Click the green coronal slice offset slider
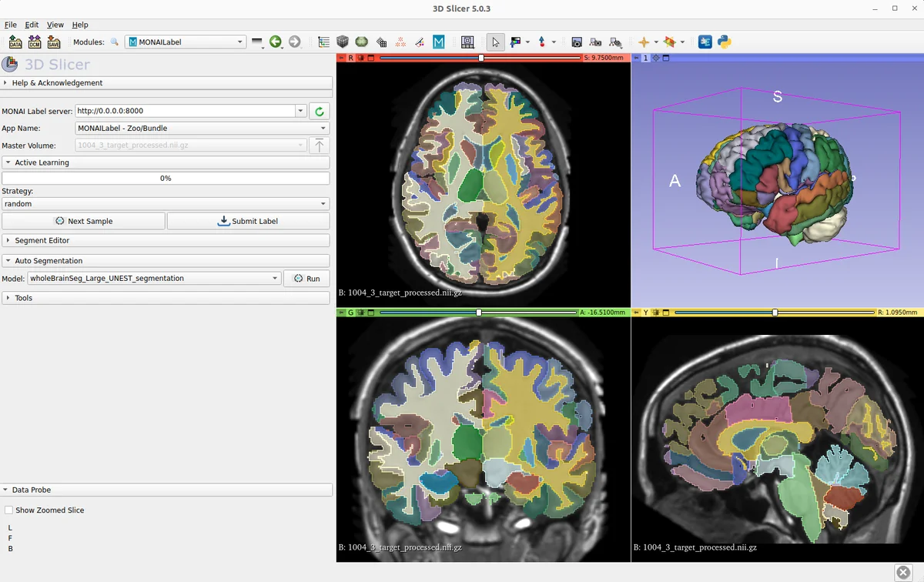 point(479,313)
